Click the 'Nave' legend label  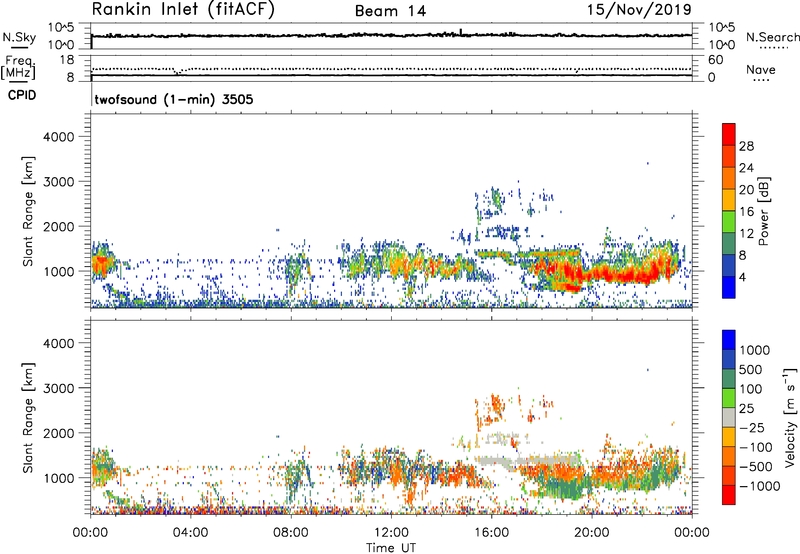point(761,70)
